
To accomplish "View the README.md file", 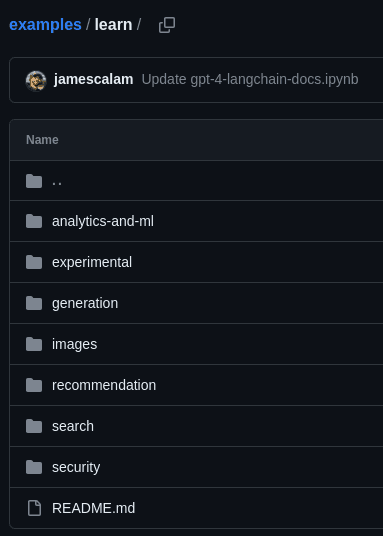I will [93, 508].
